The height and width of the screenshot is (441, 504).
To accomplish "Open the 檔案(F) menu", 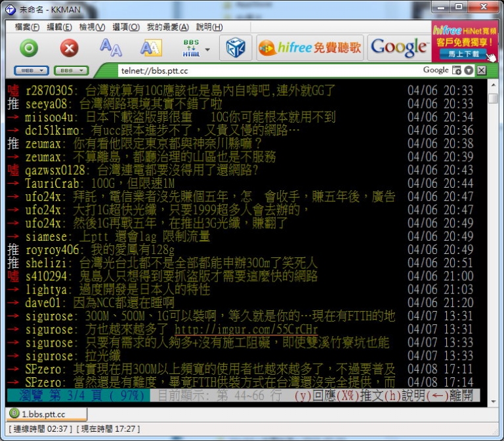I will tap(27, 28).
